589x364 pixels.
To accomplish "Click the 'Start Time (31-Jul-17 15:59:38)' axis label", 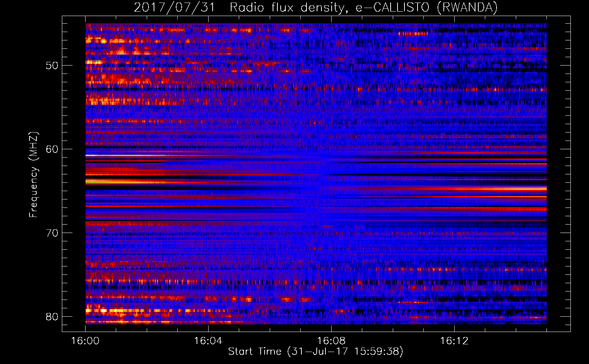I will 316,351.
